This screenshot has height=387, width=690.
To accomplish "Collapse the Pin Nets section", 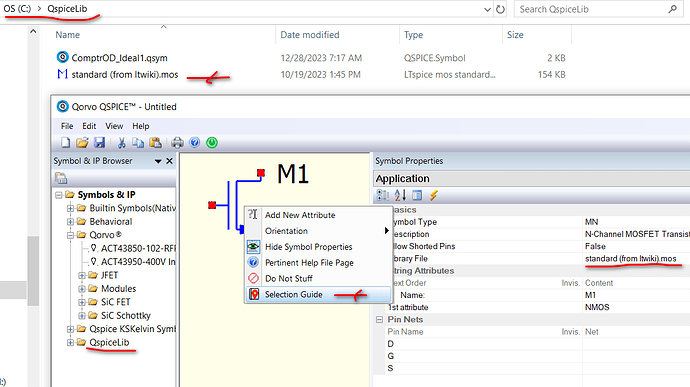I will click(x=379, y=320).
